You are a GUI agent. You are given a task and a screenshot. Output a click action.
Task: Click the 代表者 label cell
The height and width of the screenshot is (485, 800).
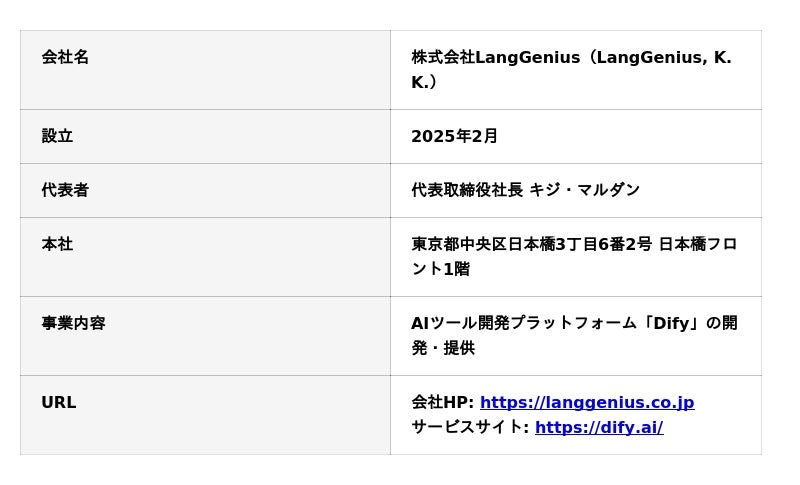click(65, 190)
